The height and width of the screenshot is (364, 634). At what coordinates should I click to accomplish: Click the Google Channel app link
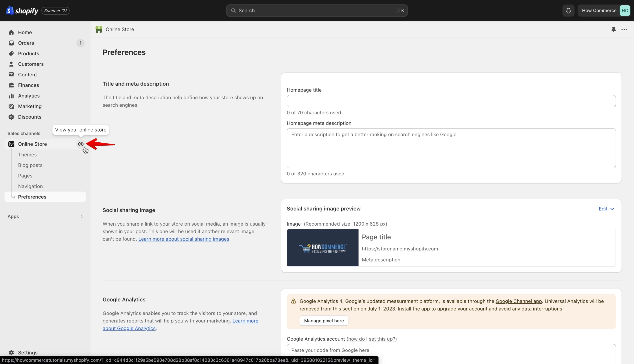[x=518, y=301]
